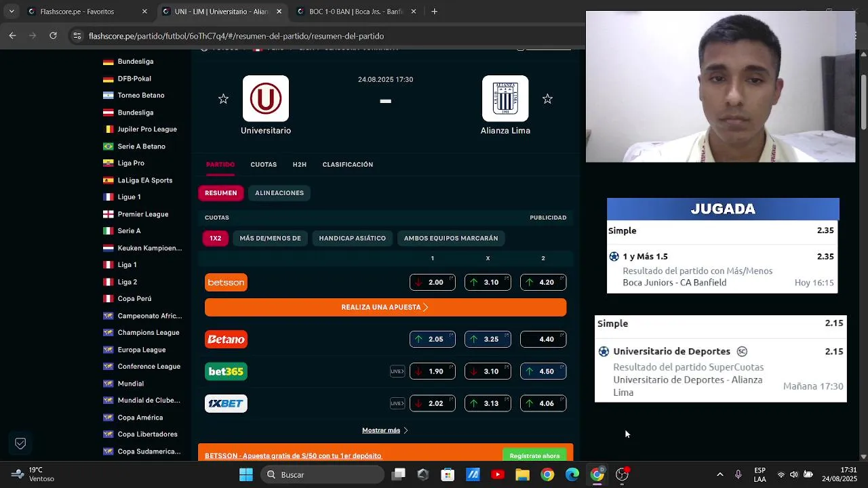
Task: Click 1XBET away odds 4.06
Action: [x=543, y=403]
